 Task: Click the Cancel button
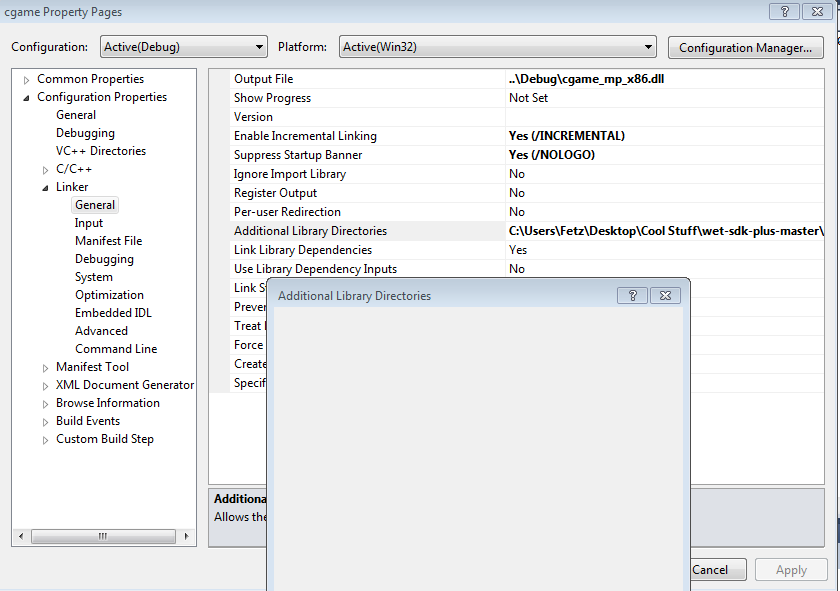[x=710, y=570]
